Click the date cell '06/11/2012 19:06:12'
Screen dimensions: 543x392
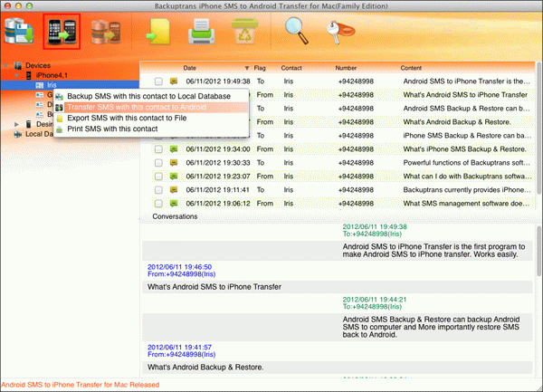[x=218, y=204]
